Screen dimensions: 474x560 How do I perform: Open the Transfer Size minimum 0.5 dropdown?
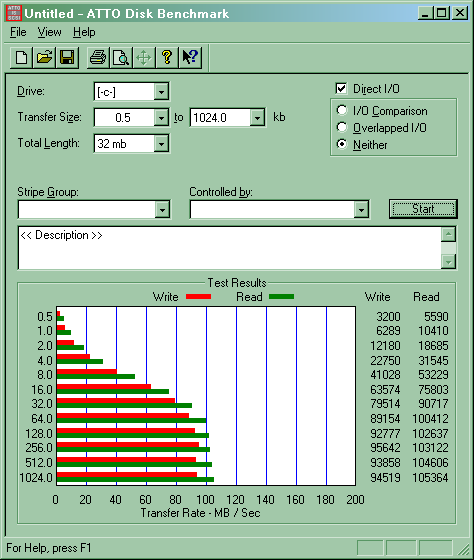coord(161,118)
